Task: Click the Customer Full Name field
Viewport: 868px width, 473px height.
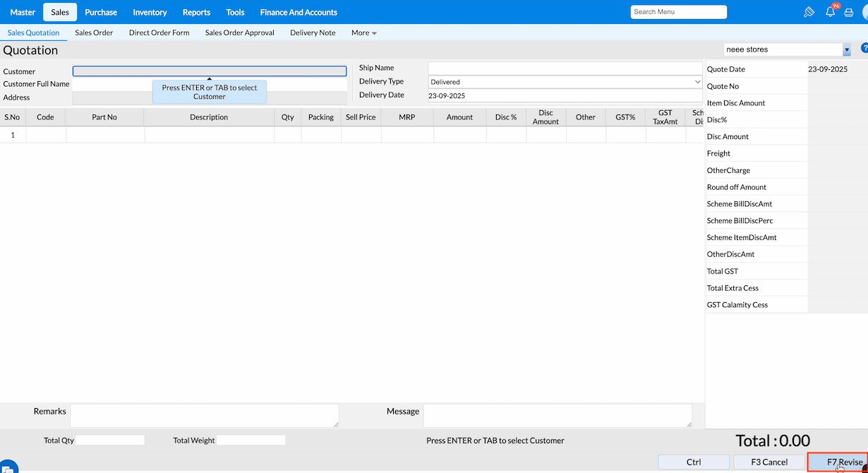Action: click(x=210, y=84)
